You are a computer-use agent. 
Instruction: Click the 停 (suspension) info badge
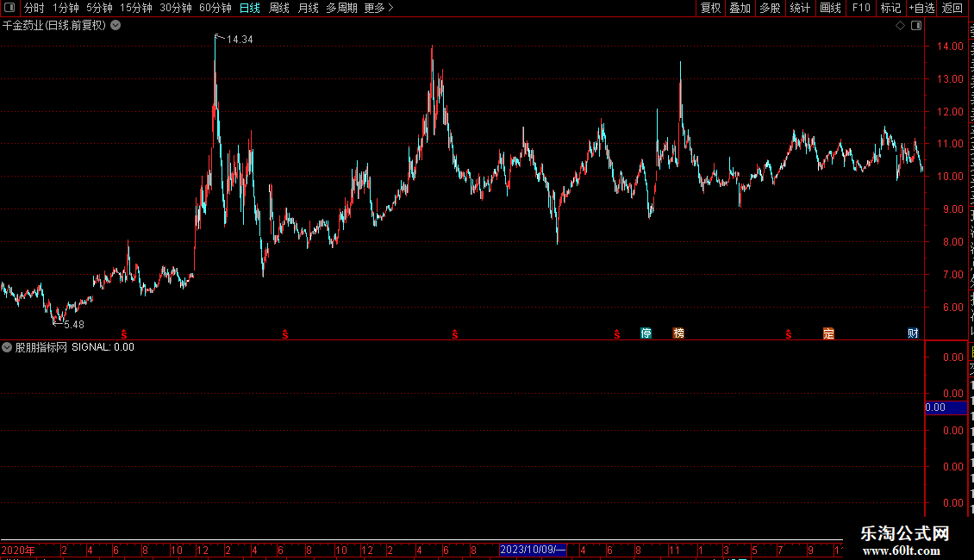[x=646, y=333]
